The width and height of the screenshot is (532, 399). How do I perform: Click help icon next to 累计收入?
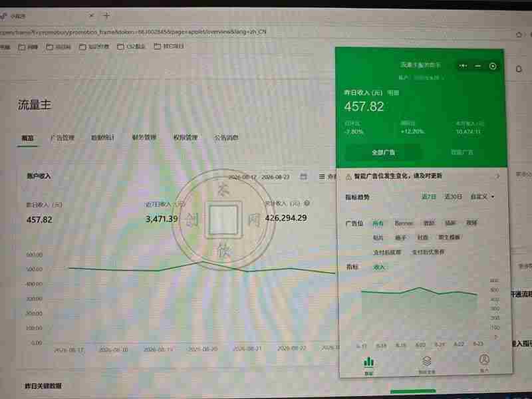(x=307, y=203)
